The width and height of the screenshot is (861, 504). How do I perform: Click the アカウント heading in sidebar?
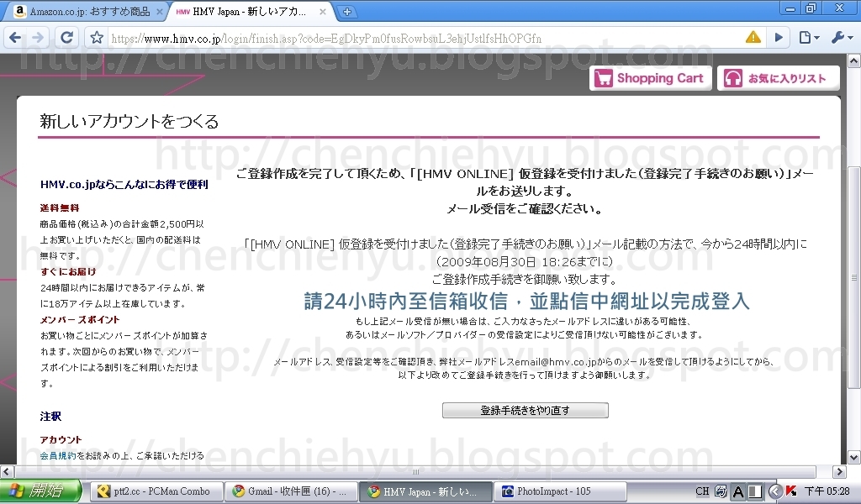point(61,439)
